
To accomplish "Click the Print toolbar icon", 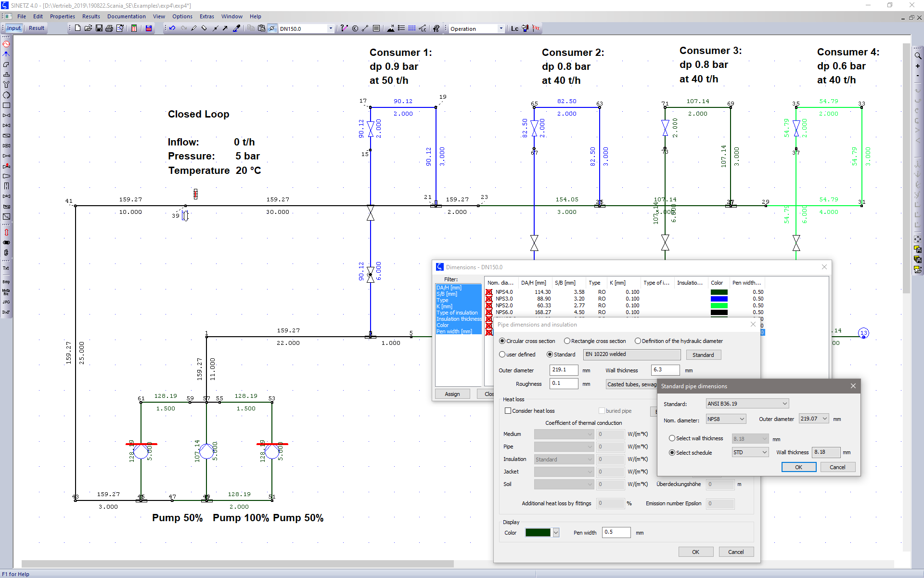I will 109,28.
